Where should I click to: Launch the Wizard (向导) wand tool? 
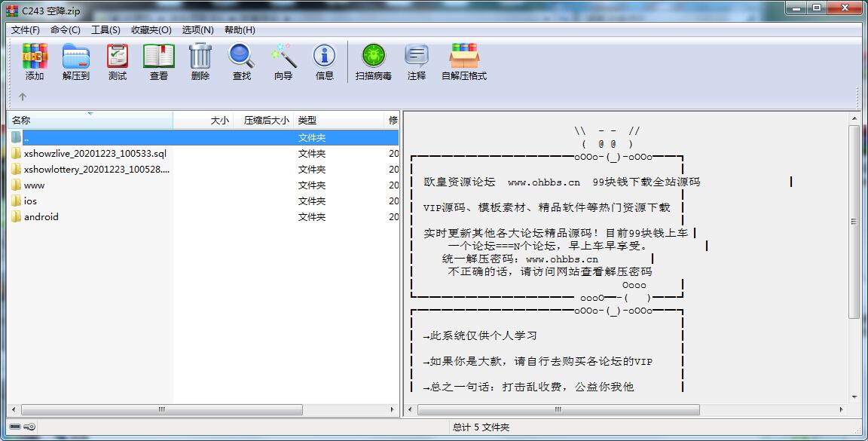coord(283,62)
